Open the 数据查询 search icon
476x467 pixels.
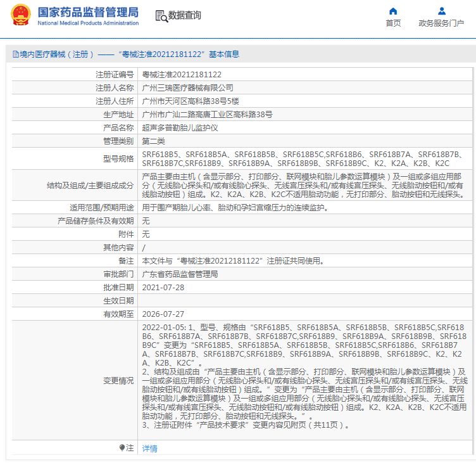click(x=161, y=16)
